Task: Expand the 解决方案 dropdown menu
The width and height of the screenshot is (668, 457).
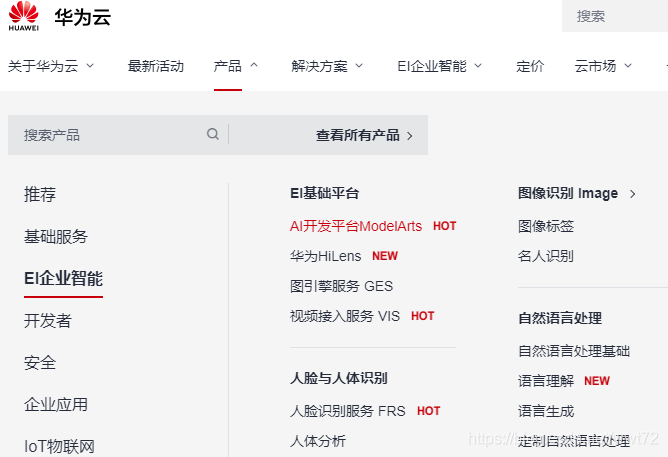Action: point(359,66)
